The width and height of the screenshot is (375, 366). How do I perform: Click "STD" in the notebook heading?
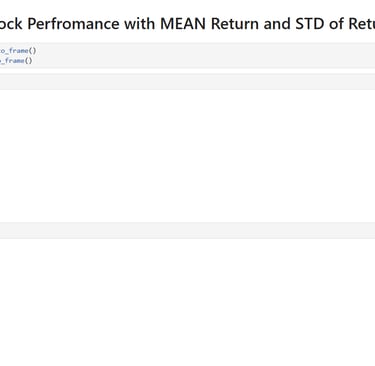coord(309,24)
